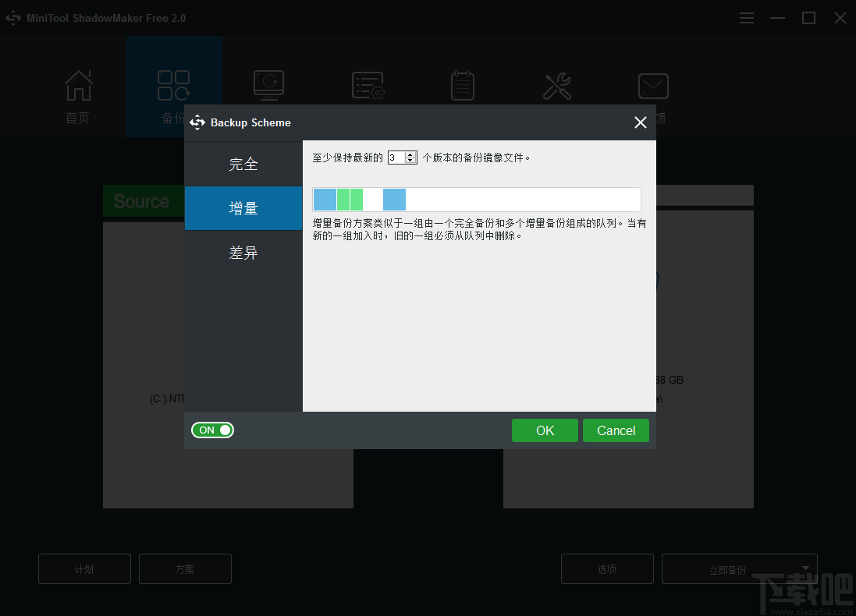Image resolution: width=856 pixels, height=616 pixels.
Task: Click the Restore monitor icon
Action: coord(268,86)
